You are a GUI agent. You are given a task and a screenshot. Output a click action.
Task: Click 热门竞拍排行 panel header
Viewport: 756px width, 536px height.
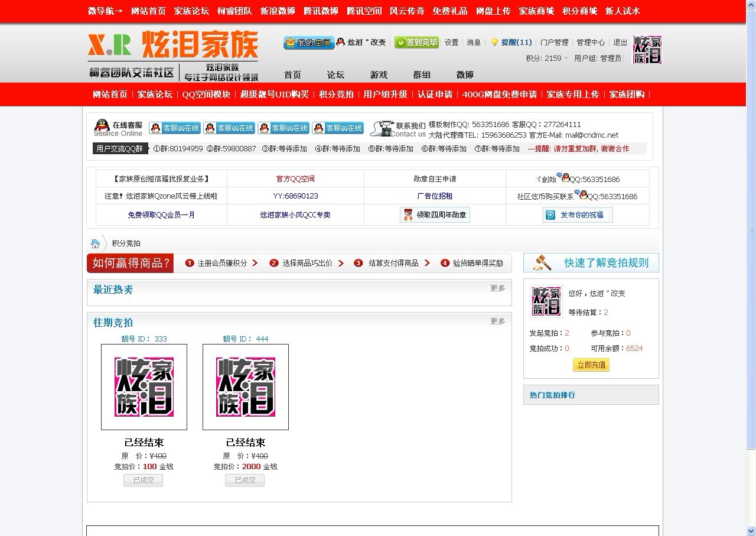[591, 395]
